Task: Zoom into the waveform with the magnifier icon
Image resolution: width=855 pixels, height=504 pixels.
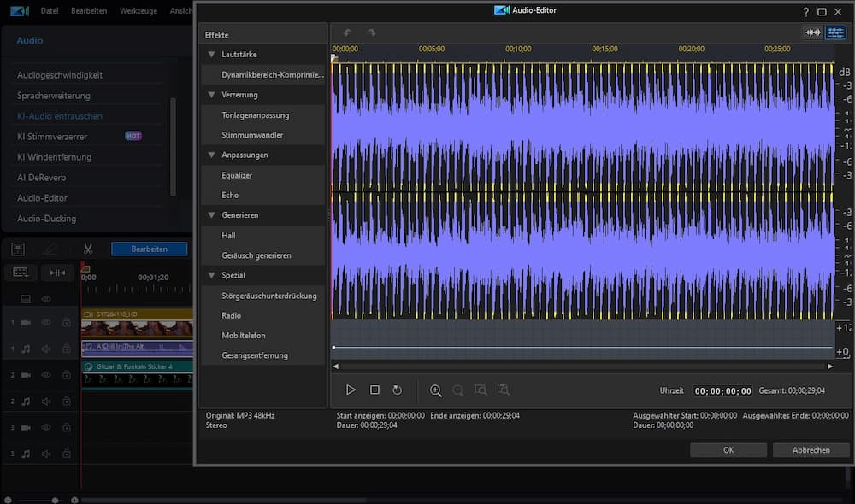Action: 436,390
